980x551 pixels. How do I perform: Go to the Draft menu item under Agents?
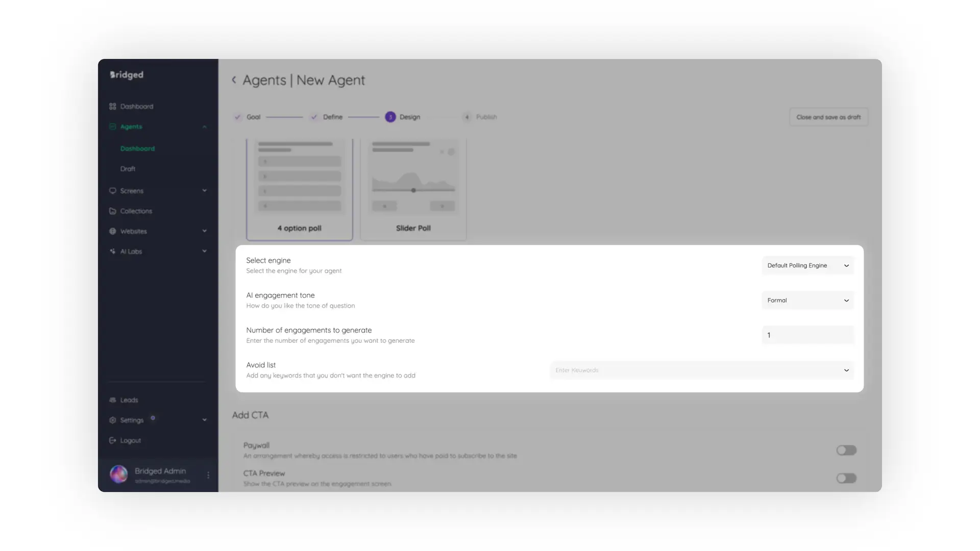pos(128,168)
